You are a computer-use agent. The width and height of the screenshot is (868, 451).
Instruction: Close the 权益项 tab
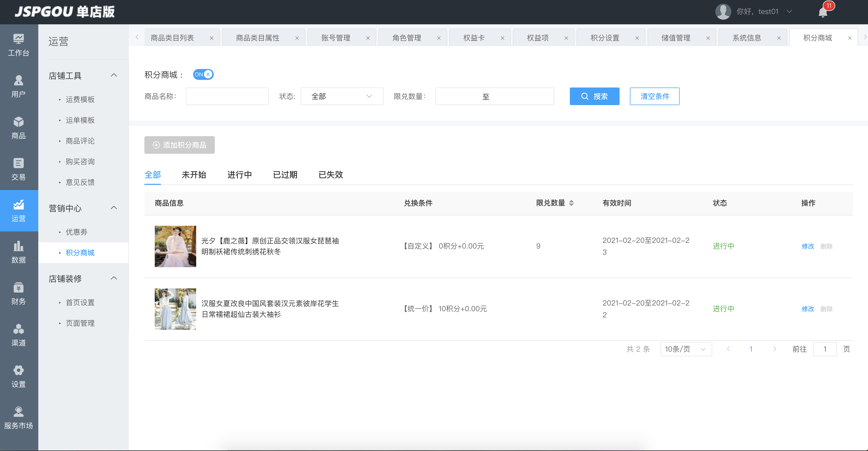tap(566, 38)
